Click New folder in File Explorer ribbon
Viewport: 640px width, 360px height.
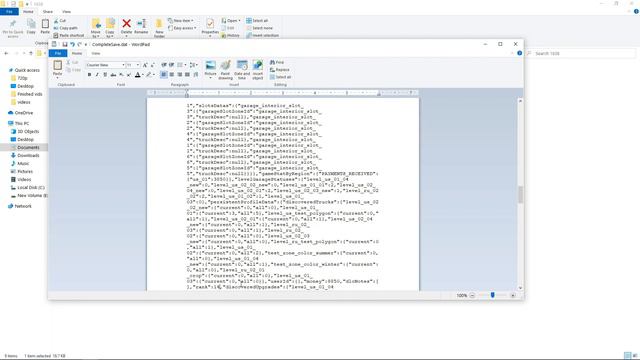[x=159, y=27]
